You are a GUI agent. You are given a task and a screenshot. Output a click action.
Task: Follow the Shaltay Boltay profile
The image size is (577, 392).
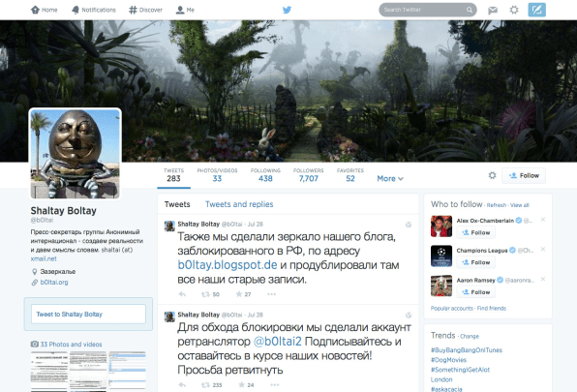pos(524,176)
